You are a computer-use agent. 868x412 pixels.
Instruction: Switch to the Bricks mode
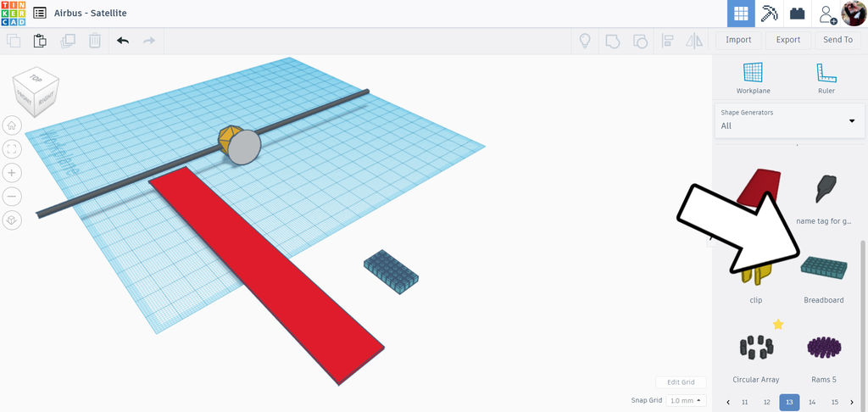797,14
